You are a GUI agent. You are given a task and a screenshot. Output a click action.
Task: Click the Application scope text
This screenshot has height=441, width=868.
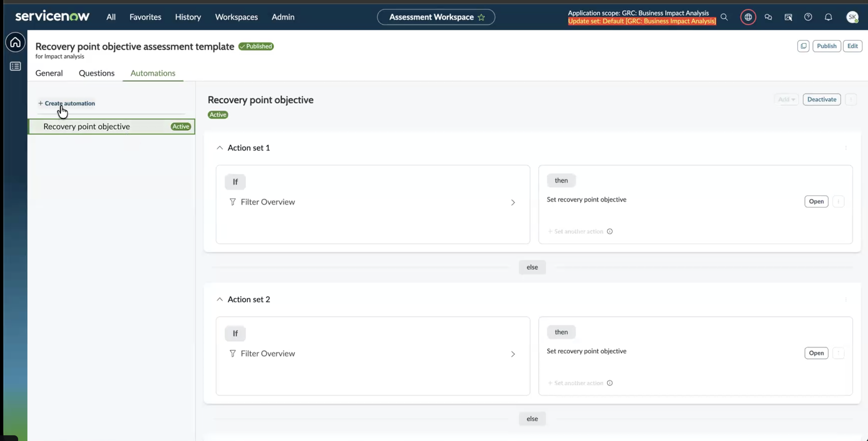coord(638,13)
